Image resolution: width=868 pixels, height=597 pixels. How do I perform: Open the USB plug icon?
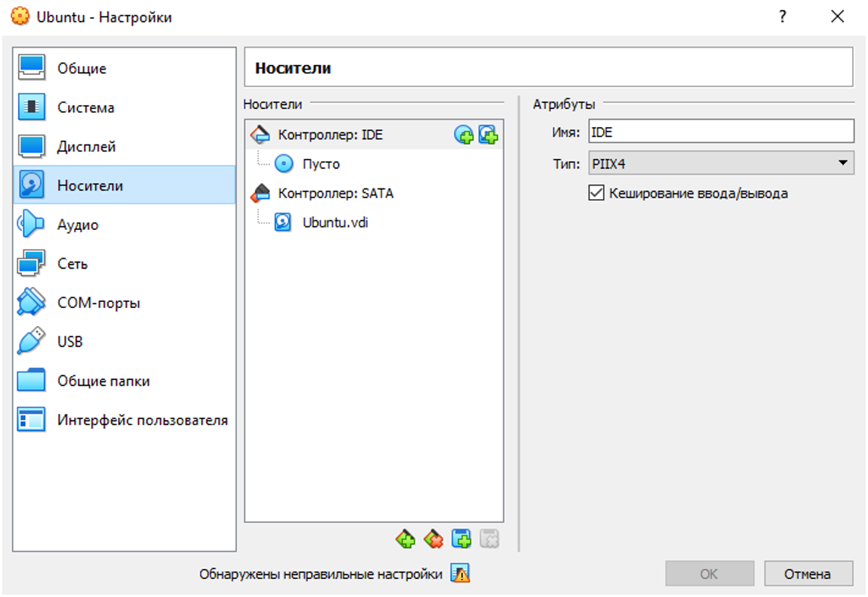32,341
